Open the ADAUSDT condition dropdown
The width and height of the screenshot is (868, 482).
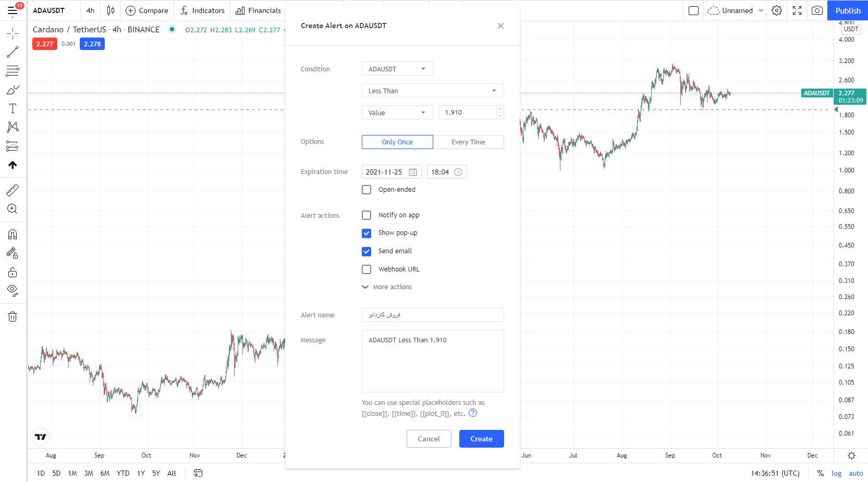click(397, 69)
